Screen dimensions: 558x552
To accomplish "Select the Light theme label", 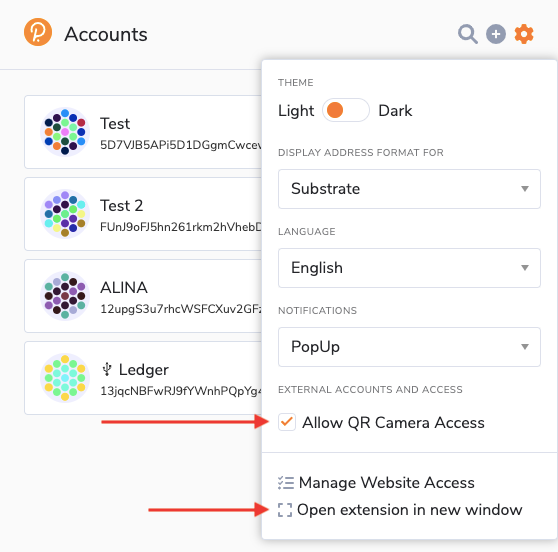I will tap(296, 111).
